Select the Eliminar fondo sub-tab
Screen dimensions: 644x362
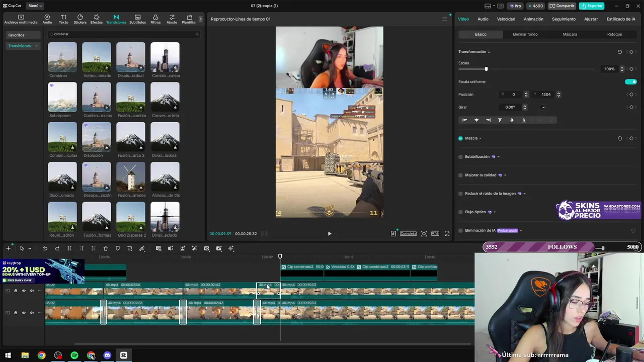click(x=525, y=34)
